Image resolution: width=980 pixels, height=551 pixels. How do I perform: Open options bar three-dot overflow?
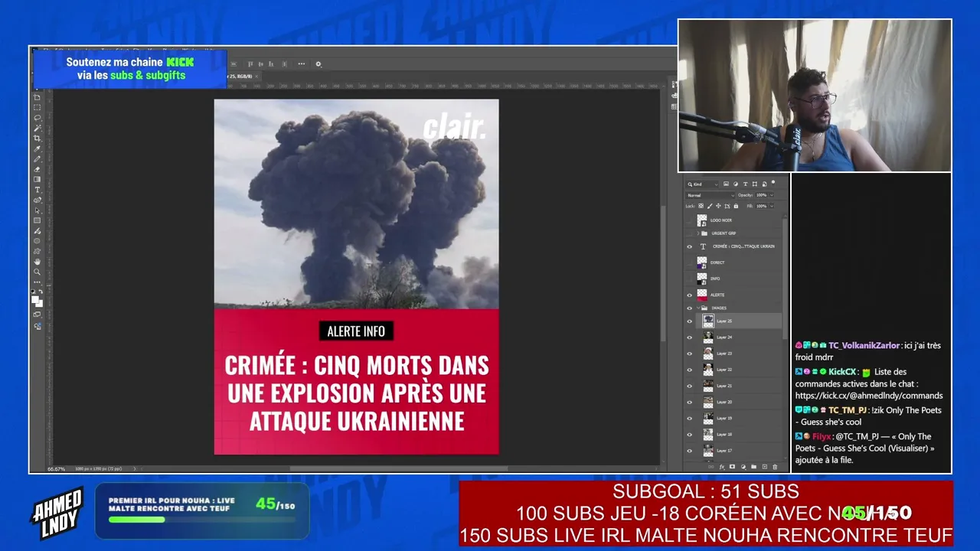[301, 64]
